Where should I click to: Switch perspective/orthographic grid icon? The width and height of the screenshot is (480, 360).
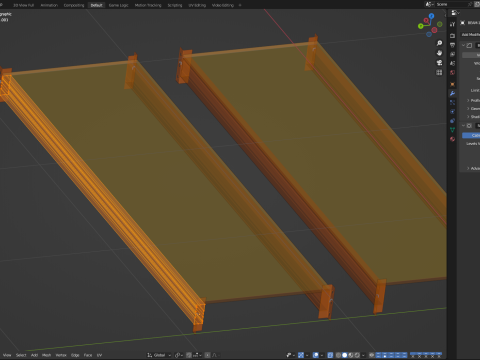tap(439, 72)
